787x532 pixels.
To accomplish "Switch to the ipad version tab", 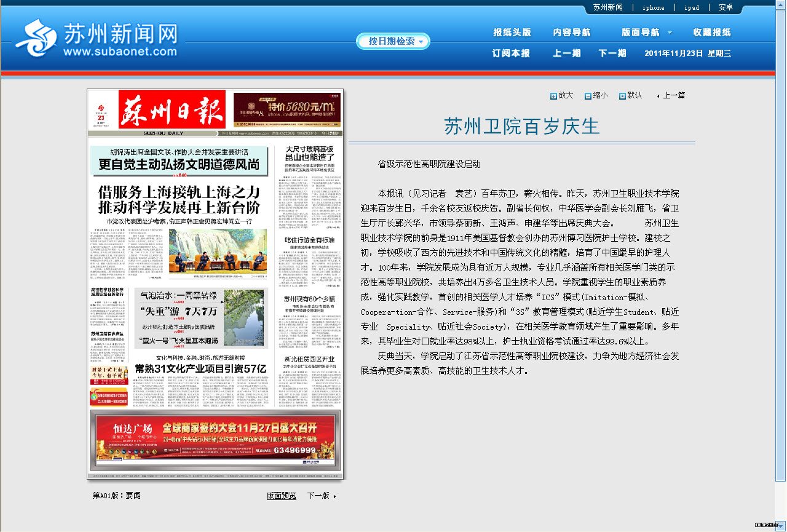I will click(x=692, y=7).
